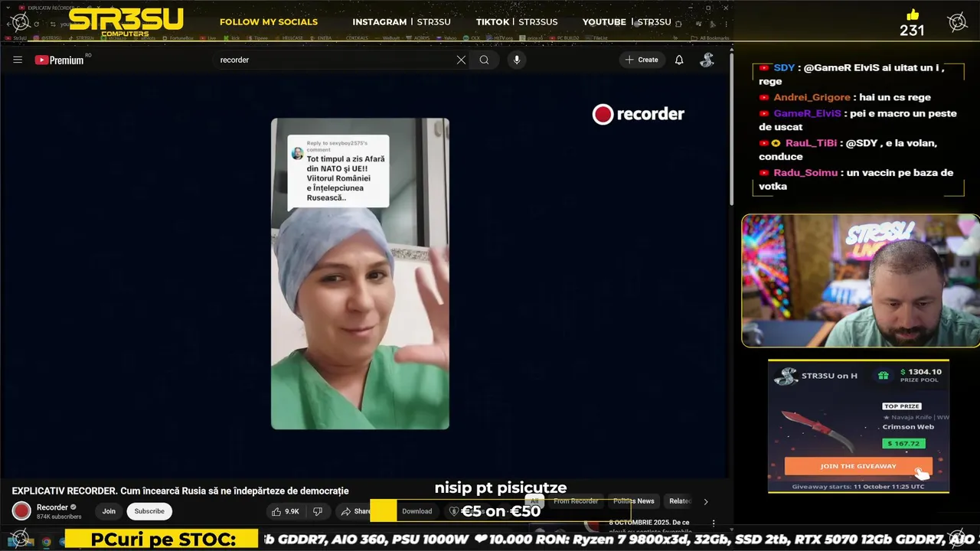
Task: Click the thumbs-up icon above 231
Action: tap(912, 15)
